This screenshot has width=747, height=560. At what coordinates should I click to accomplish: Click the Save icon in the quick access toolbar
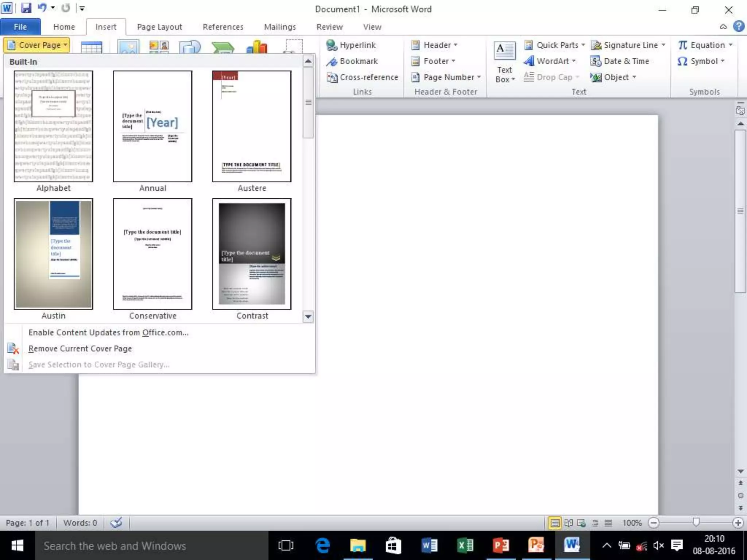tap(26, 8)
